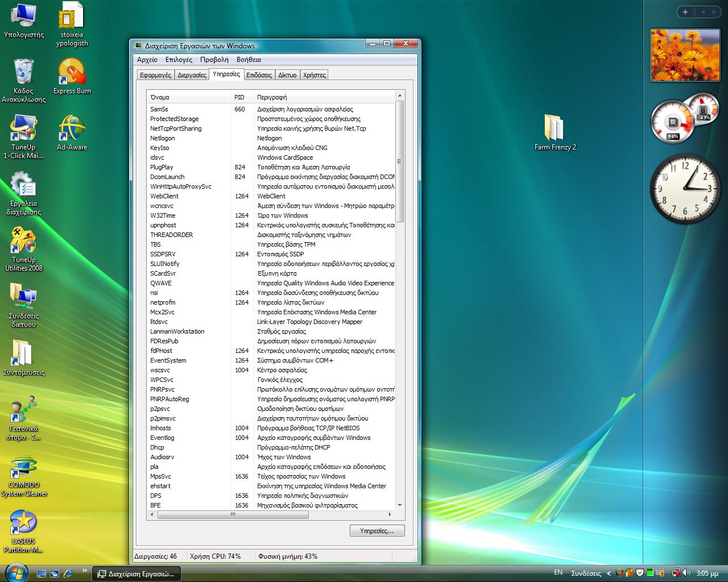Click the vertical scrollbar up arrow
The width and height of the screenshot is (728, 582).
(x=400, y=95)
